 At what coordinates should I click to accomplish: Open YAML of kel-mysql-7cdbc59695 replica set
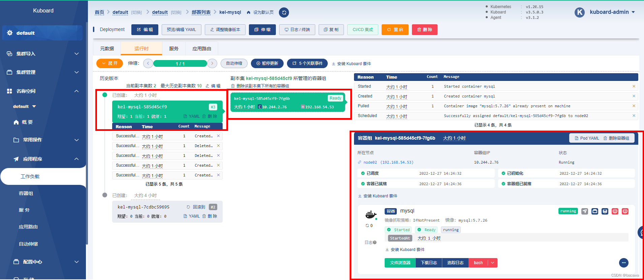pos(191,216)
